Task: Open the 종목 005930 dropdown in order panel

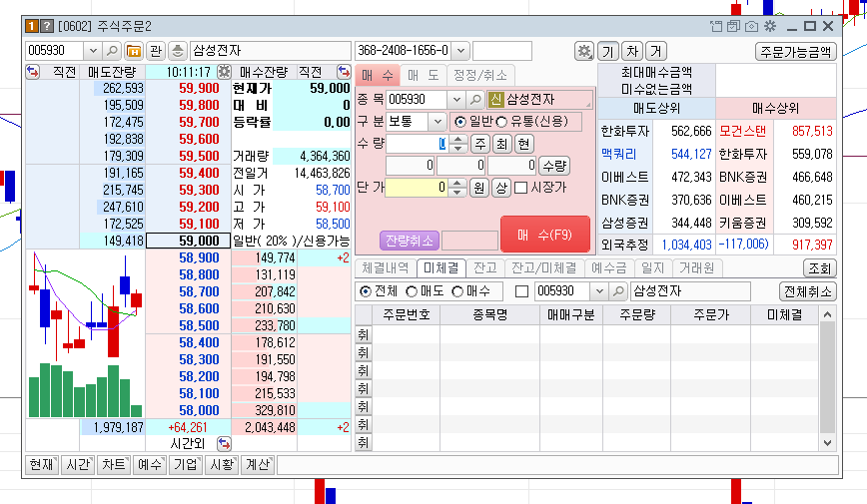Action: click(456, 100)
